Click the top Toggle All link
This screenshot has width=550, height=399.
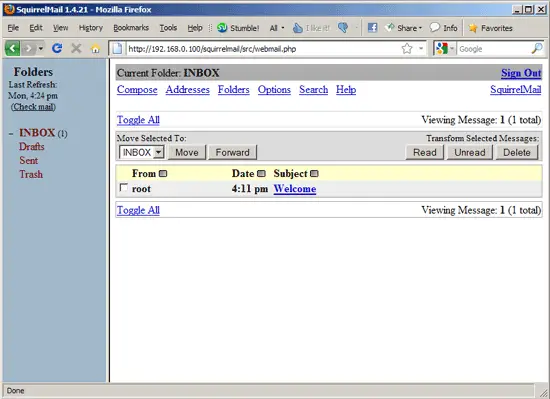[x=138, y=120]
